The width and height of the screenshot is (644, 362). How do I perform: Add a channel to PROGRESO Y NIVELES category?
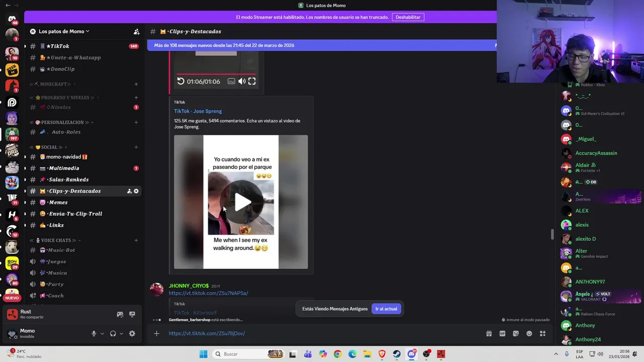click(x=136, y=98)
